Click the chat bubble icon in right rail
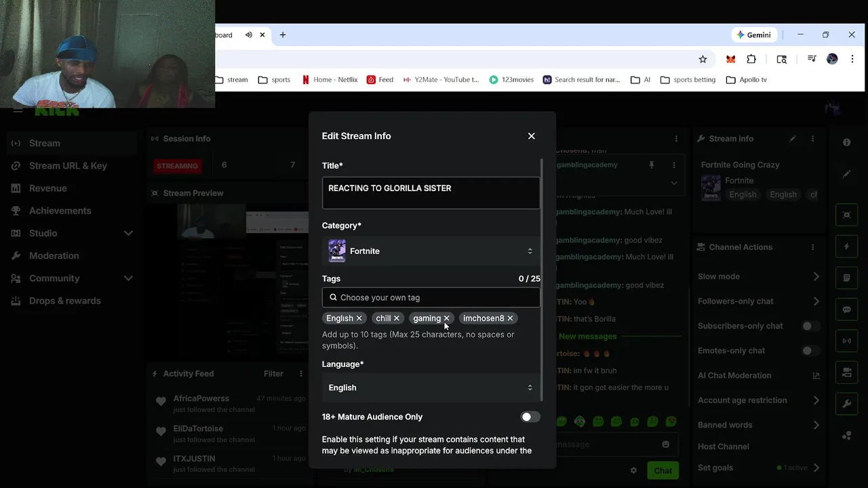 [x=846, y=310]
